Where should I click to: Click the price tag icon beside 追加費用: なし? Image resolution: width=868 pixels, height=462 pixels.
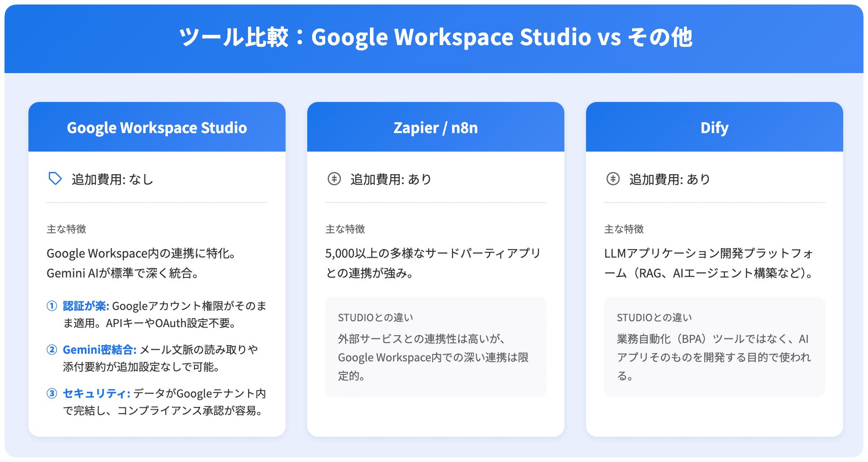coord(55,179)
